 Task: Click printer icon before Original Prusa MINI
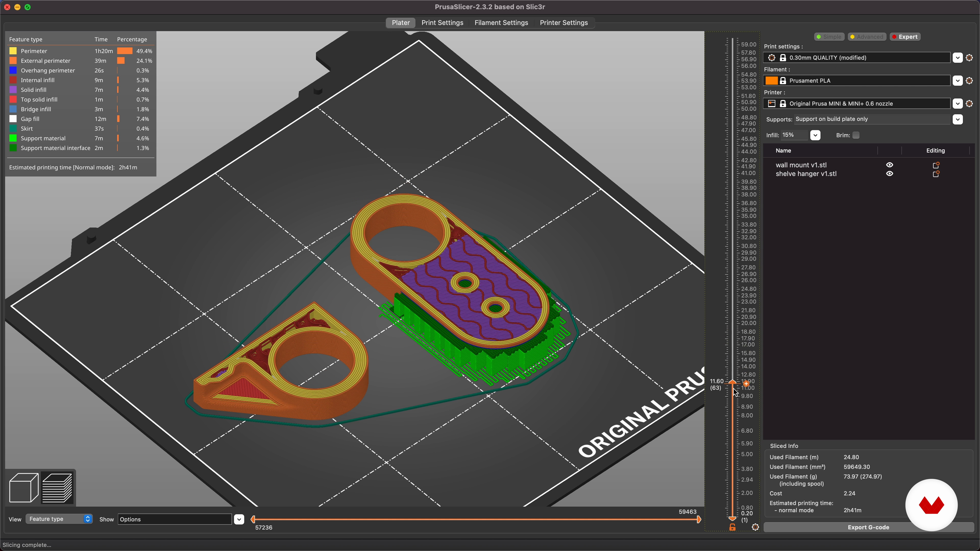(772, 103)
